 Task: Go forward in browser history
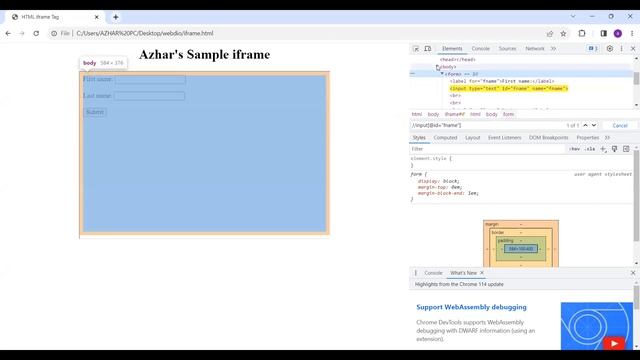coord(22,33)
